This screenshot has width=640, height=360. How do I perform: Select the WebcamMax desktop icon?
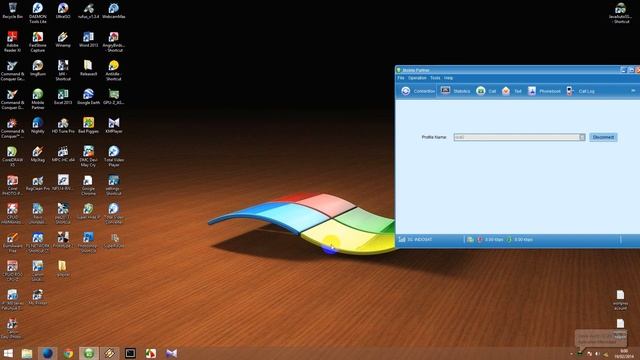coord(113,11)
